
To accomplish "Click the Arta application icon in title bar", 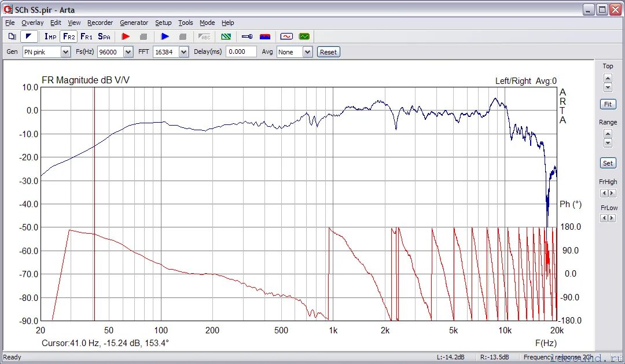I will point(8,9).
